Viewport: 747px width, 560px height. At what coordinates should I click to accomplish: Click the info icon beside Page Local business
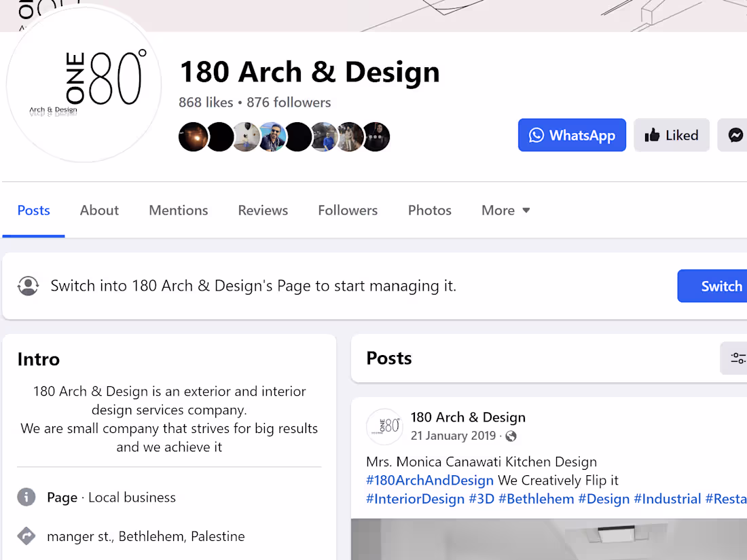(x=26, y=497)
